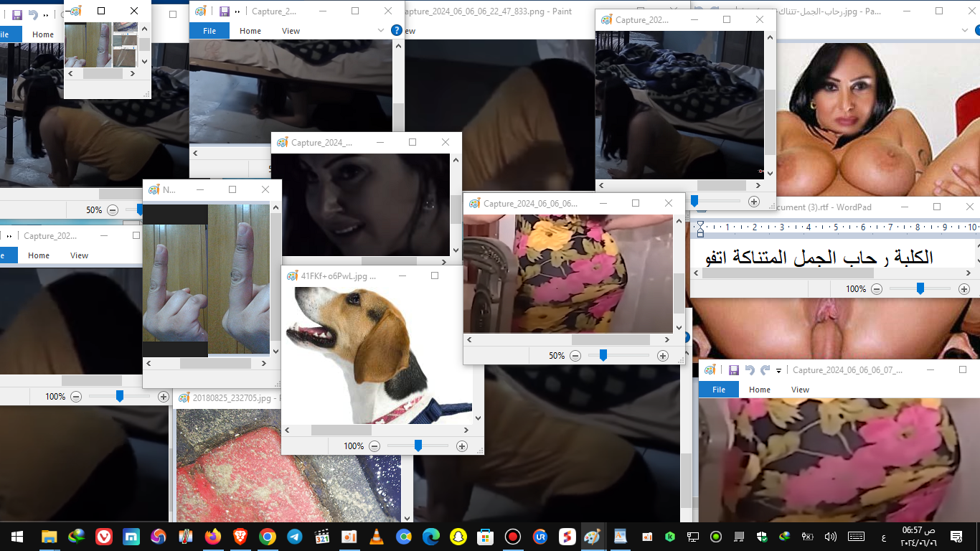Expand Customize Quick Access Toolbar dropdown arrow

[x=778, y=371]
